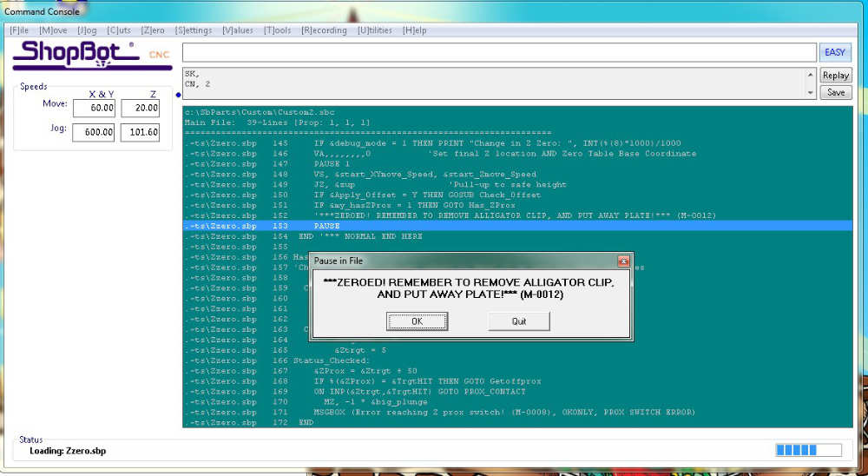Viewport: 868px width, 476px height.
Task: Click the Save button
Action: point(835,92)
